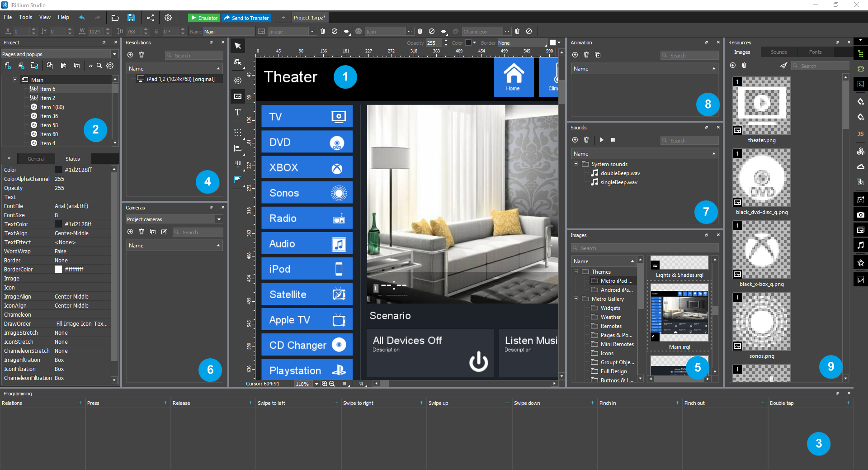
Task: Collapse the System sounds folder
Action: coord(576,164)
